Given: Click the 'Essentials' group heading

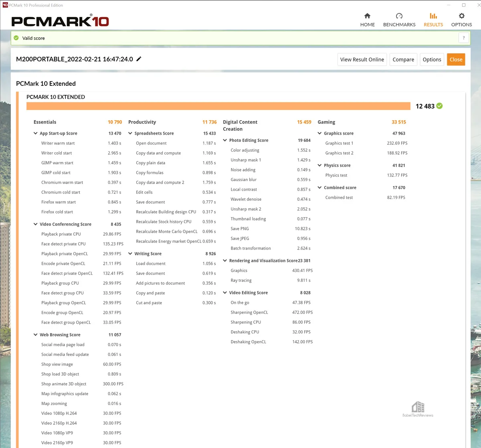Looking at the screenshot, I should click(45, 122).
